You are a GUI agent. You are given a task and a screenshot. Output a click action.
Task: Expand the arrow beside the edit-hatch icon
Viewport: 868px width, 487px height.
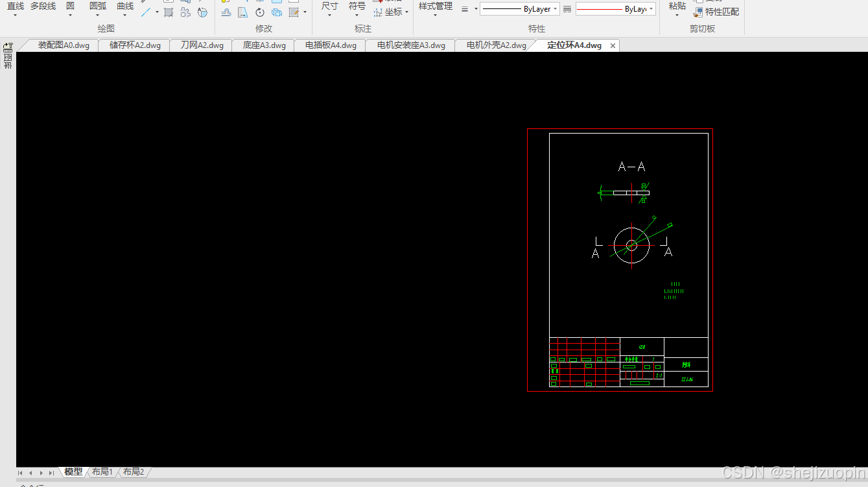pyautogui.click(x=305, y=12)
